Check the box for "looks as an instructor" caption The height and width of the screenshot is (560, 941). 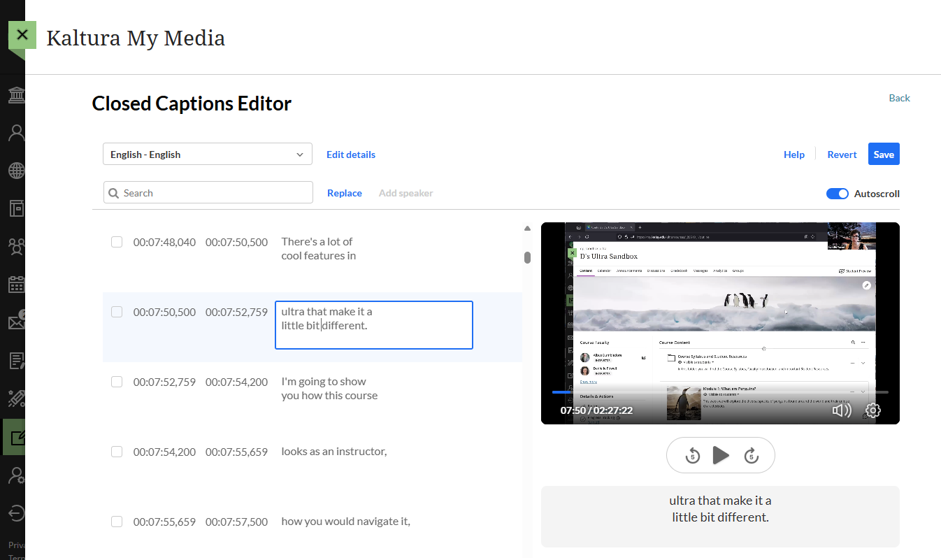117,452
